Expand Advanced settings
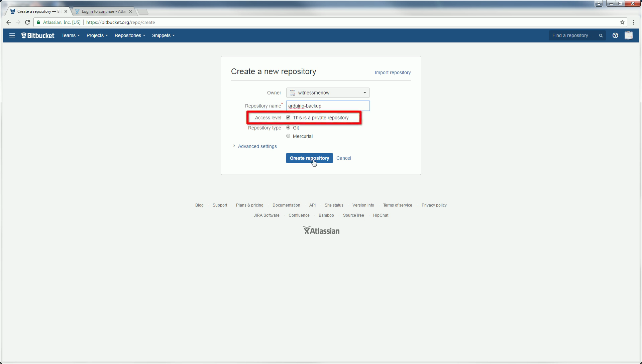The width and height of the screenshot is (642, 364). pos(257,146)
